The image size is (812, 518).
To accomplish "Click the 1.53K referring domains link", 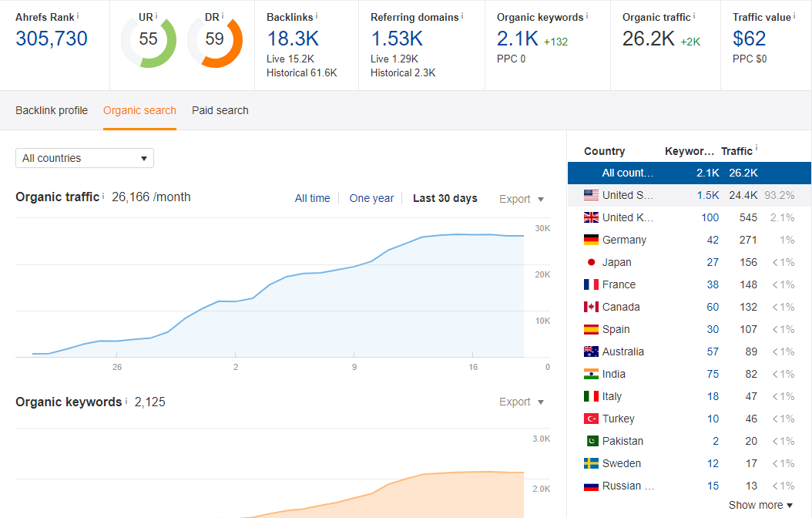I will pos(397,39).
